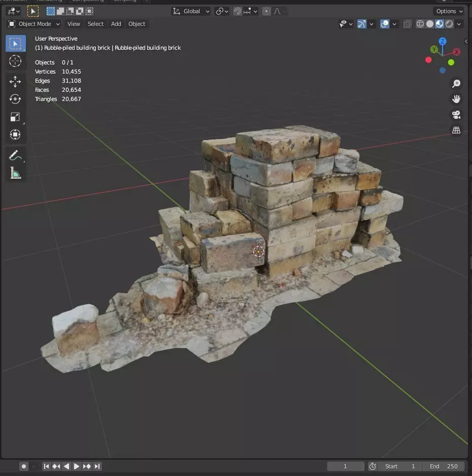Open the Select menu
Image resolution: width=472 pixels, height=476 pixels.
point(95,24)
